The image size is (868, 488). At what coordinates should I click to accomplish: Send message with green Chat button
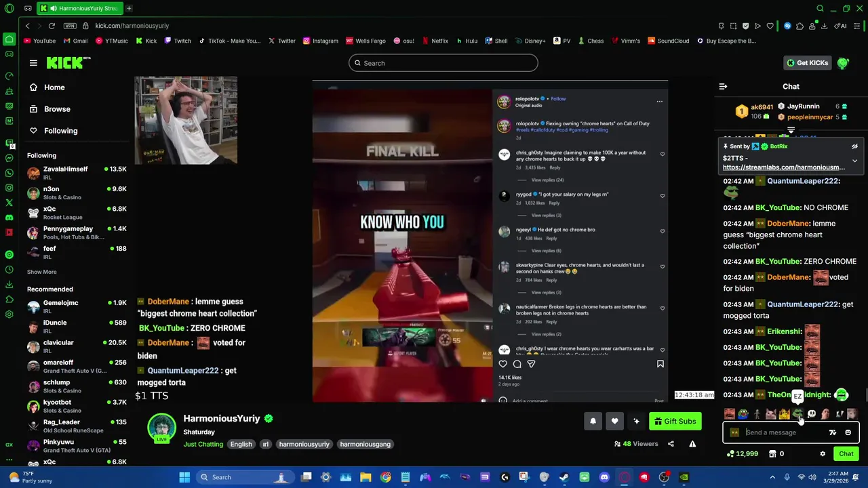(846, 454)
